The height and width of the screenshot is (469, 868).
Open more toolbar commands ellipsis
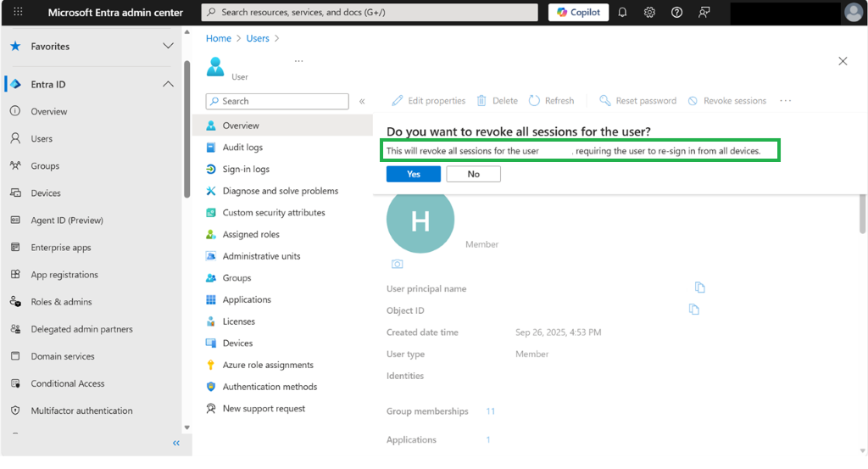click(x=786, y=101)
